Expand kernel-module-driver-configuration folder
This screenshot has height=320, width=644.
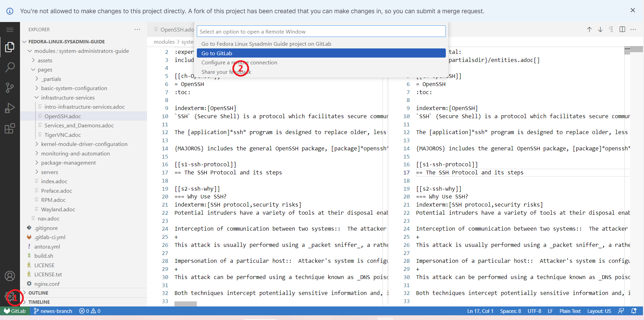(83, 144)
